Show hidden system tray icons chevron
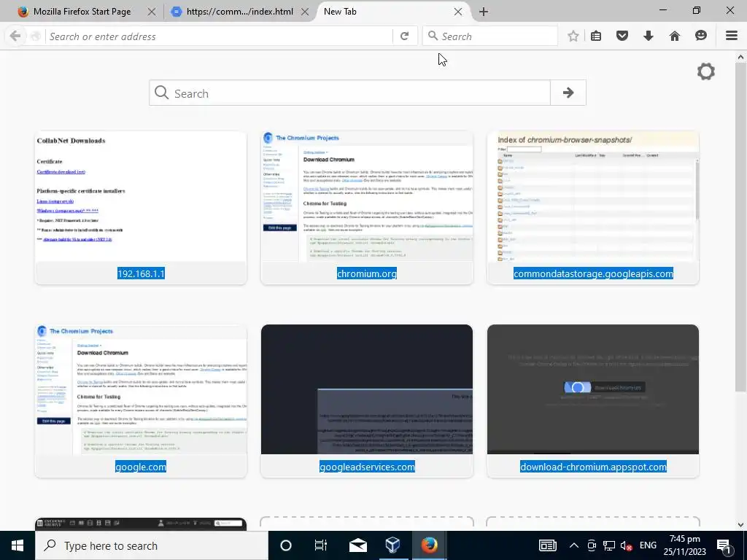The height and width of the screenshot is (560, 747). tap(573, 545)
